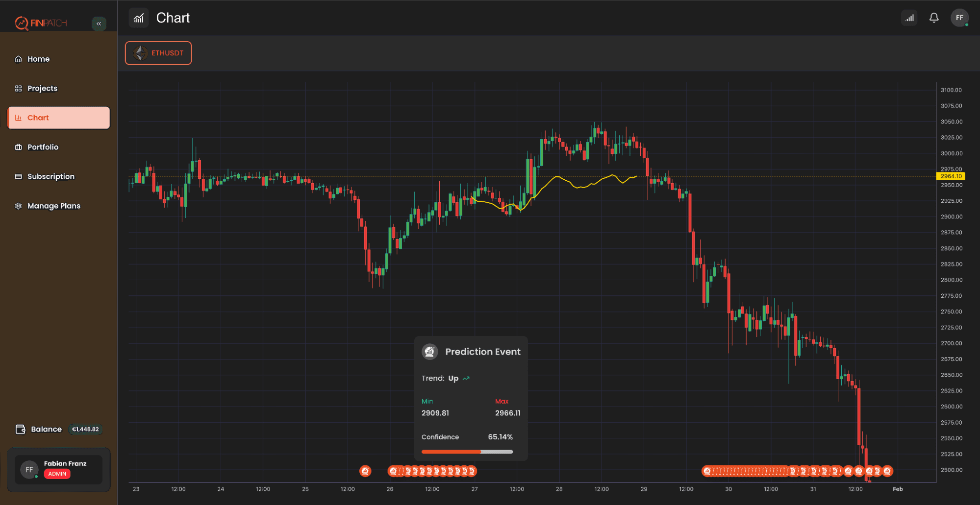
Task: Click the Manage Plans gear icon
Action: [x=18, y=206]
